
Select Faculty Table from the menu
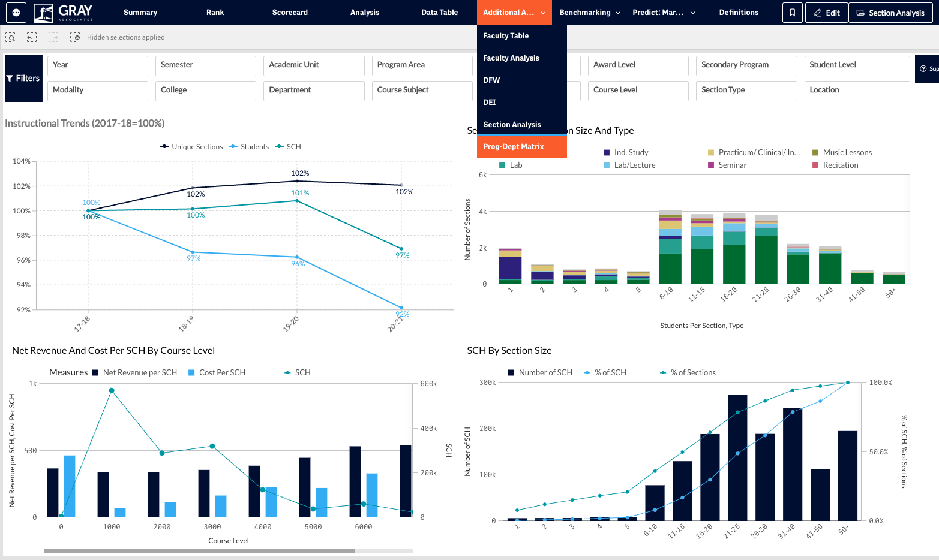coord(522,36)
